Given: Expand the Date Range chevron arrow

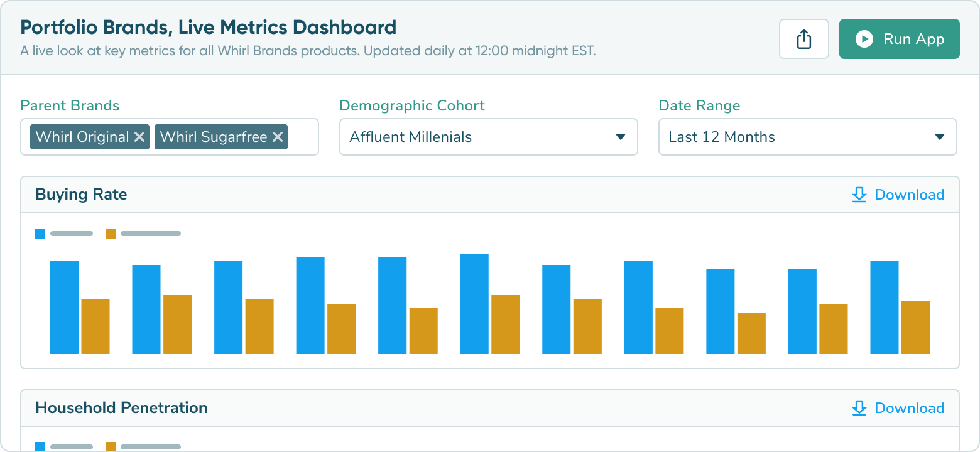Looking at the screenshot, I should coord(940,137).
